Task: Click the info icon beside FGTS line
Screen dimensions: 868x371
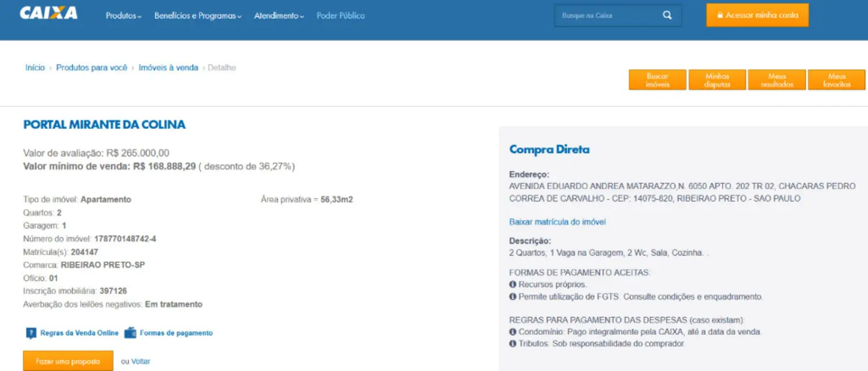Action: point(512,297)
